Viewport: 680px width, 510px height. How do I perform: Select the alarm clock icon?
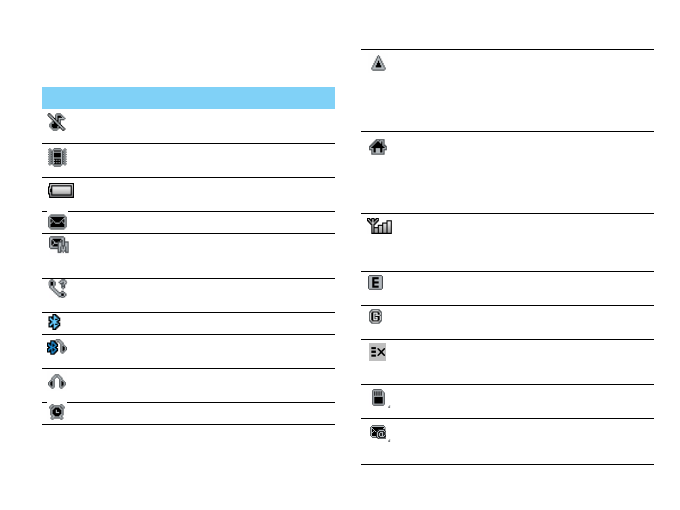[56, 413]
